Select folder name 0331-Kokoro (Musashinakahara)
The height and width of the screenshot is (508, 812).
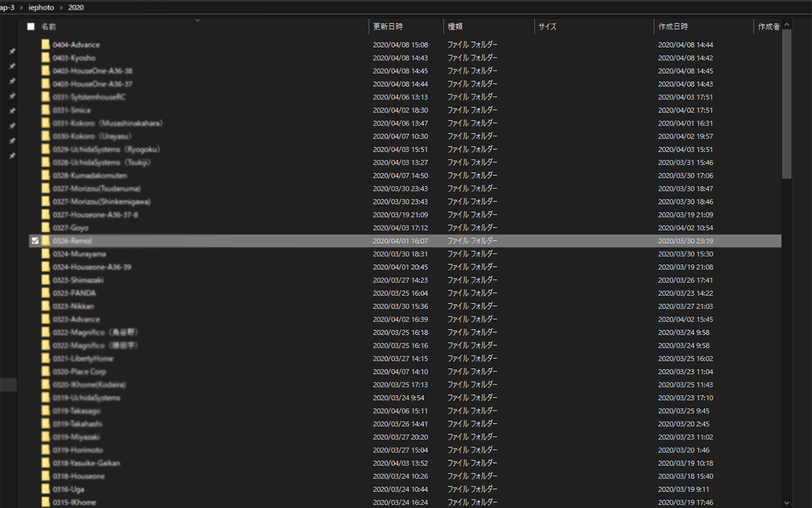coord(108,123)
